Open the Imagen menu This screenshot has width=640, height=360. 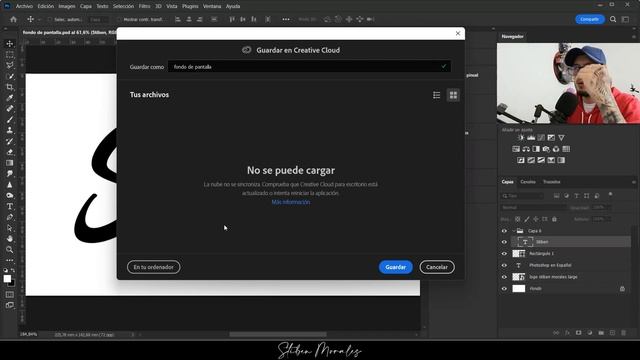67,6
